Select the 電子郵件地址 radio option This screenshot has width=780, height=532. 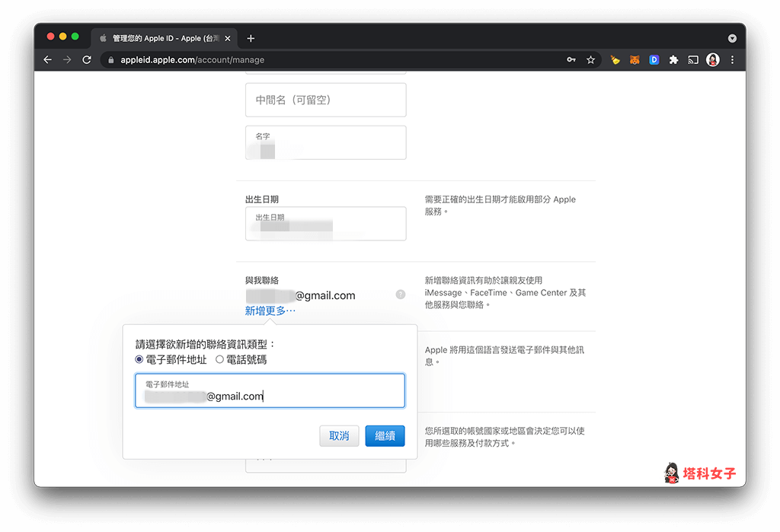(139, 359)
